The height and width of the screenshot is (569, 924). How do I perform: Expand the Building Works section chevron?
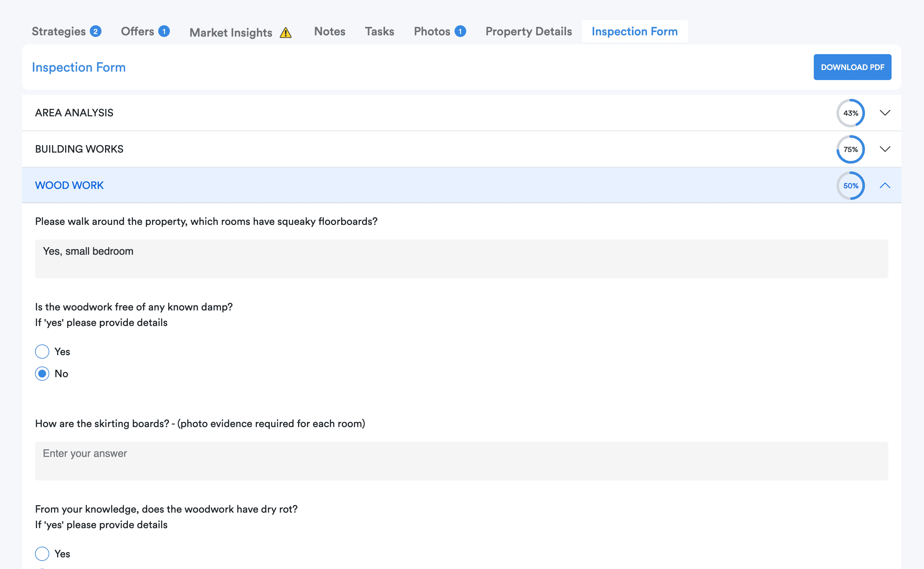[884, 149]
